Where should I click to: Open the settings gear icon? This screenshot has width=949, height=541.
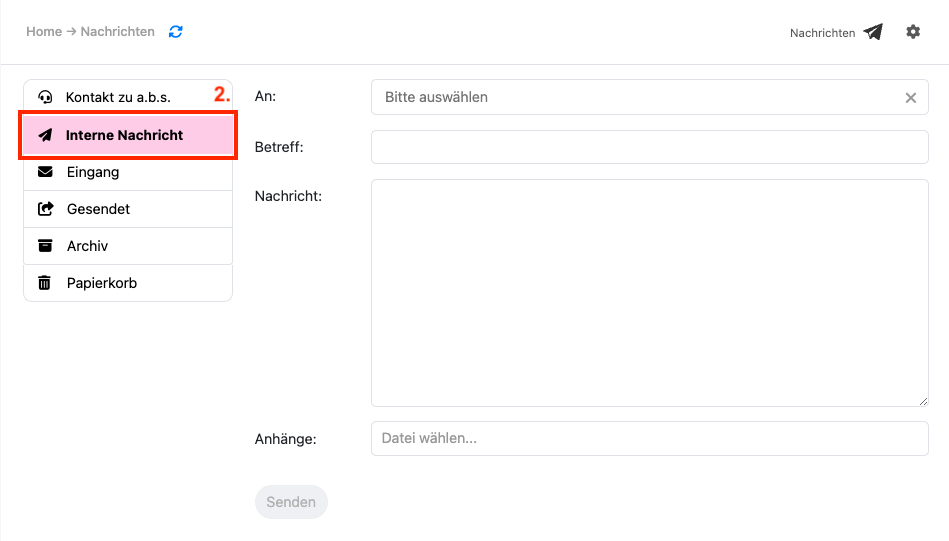tap(913, 32)
